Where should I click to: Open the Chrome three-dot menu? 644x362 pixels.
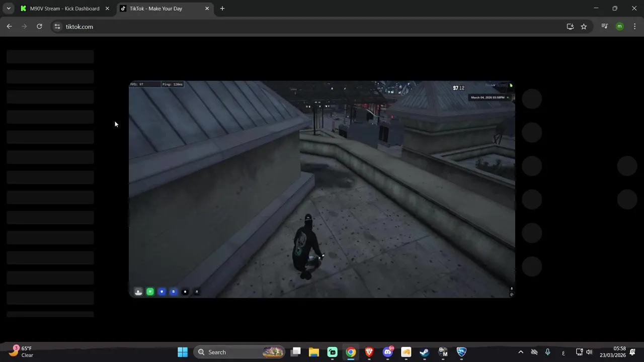634,27
